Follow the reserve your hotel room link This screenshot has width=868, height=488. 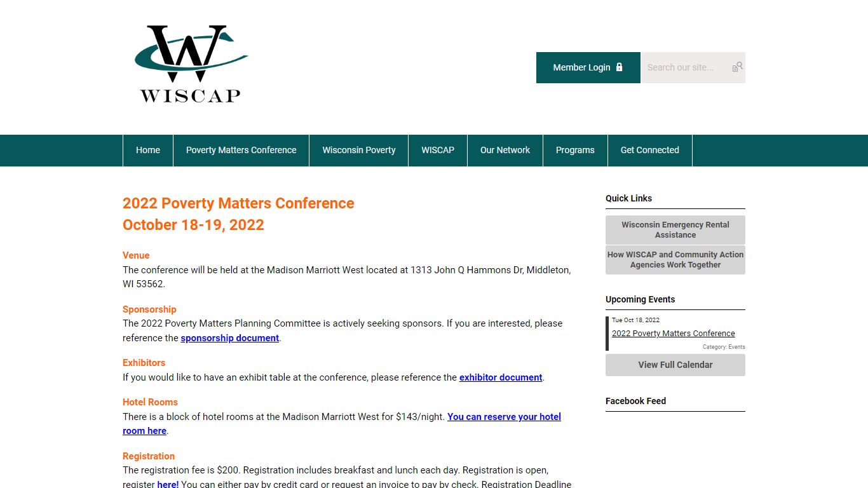[x=504, y=417]
